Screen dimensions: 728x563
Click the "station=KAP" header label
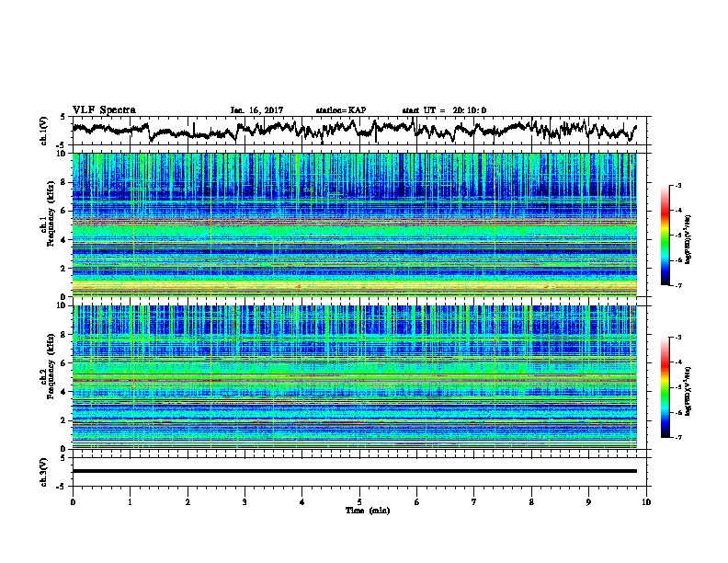[x=341, y=110]
